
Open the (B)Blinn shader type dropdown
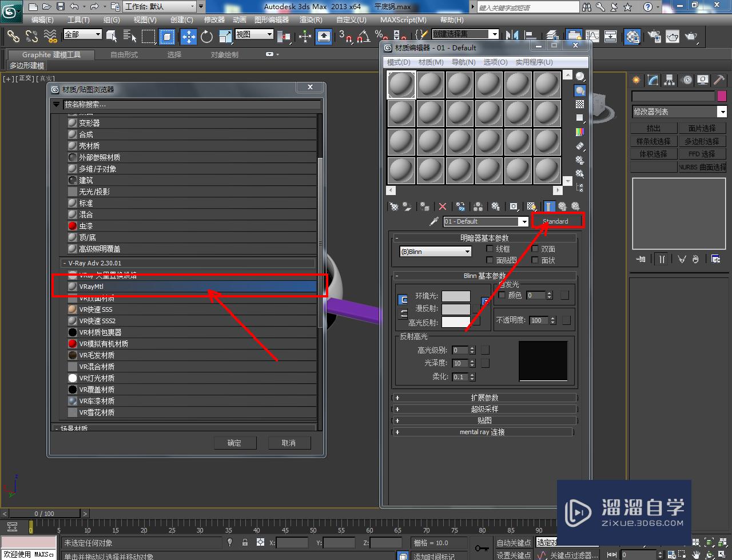coord(435,252)
